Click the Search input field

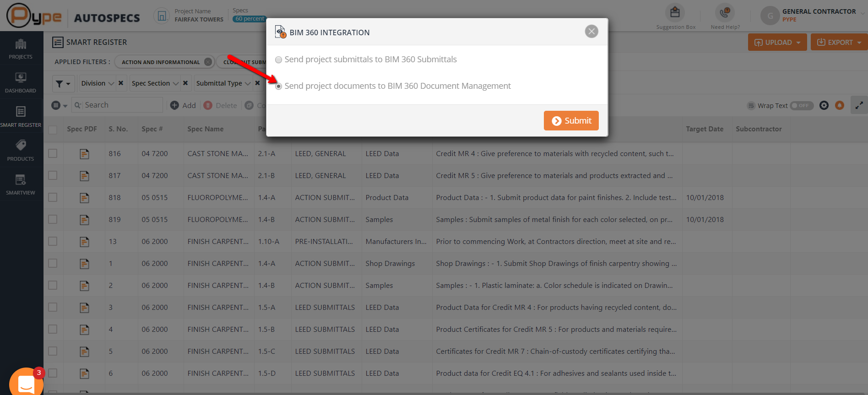(117, 105)
